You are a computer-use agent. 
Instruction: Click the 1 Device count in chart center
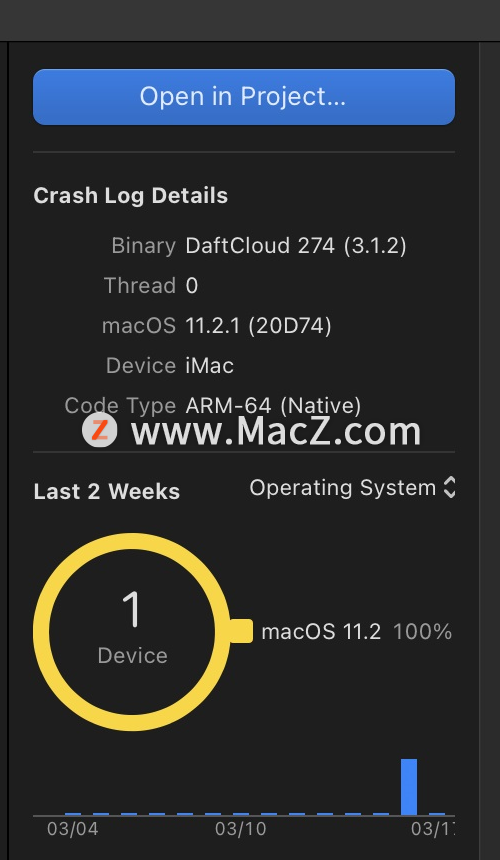point(132,628)
